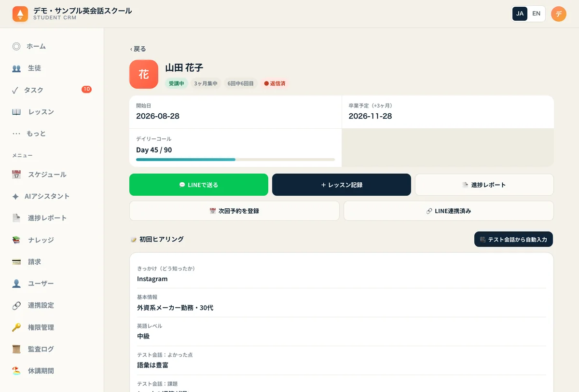Click the 受講中 status badge
The image size is (579, 392).
pos(177,83)
